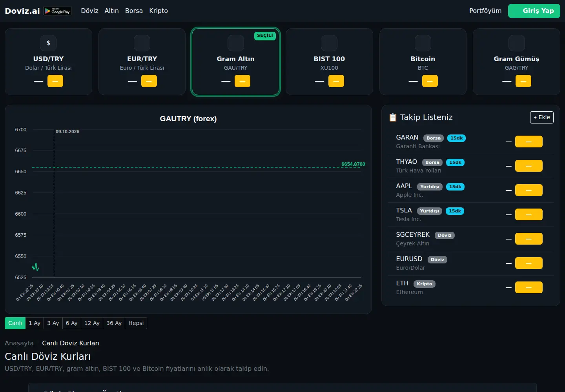Viewport: 565px width, 392px height.
Task: Switch chart to 12 Ay range
Action: coord(92,323)
